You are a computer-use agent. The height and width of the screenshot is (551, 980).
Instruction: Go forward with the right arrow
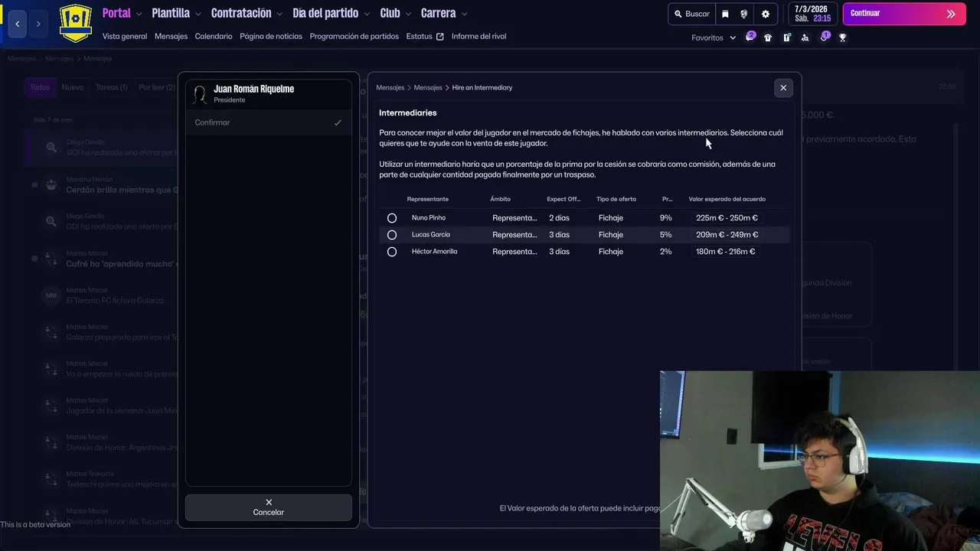click(38, 24)
